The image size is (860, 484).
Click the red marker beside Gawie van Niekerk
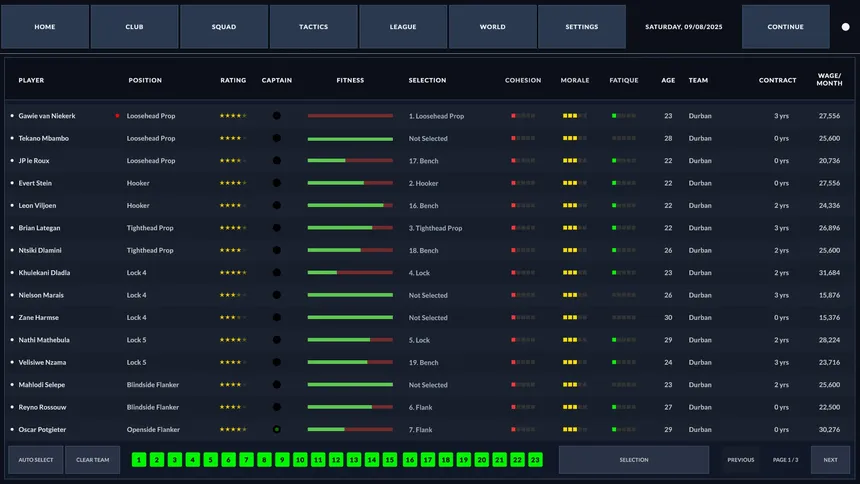(x=117, y=116)
